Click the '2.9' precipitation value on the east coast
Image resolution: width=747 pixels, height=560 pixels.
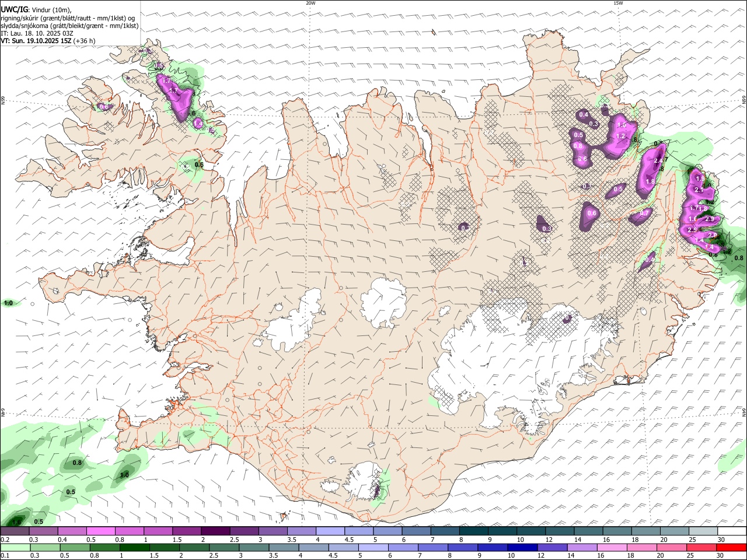click(x=709, y=219)
